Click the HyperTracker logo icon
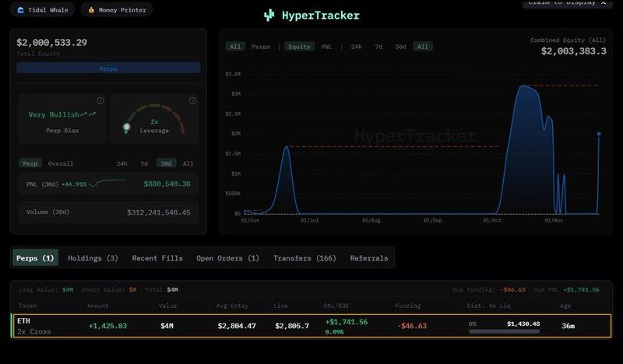Screen dimensions: 623x364 (269, 15)
